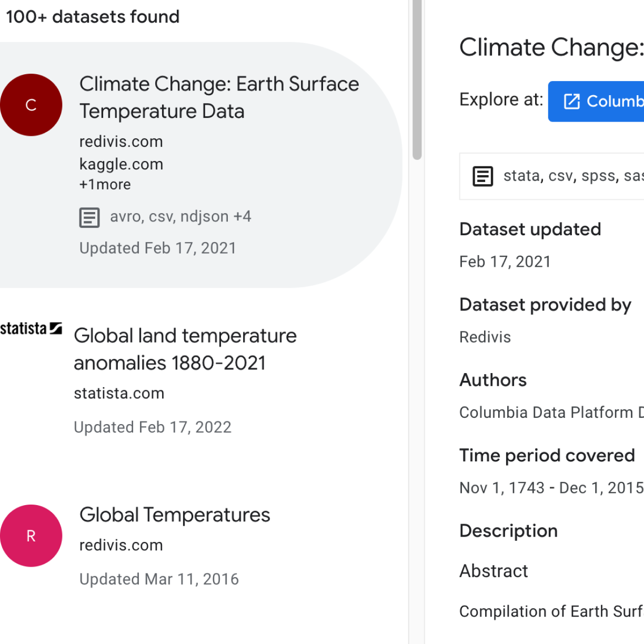Open Global land temperature anomalies 1880-2021 result

tap(185, 349)
